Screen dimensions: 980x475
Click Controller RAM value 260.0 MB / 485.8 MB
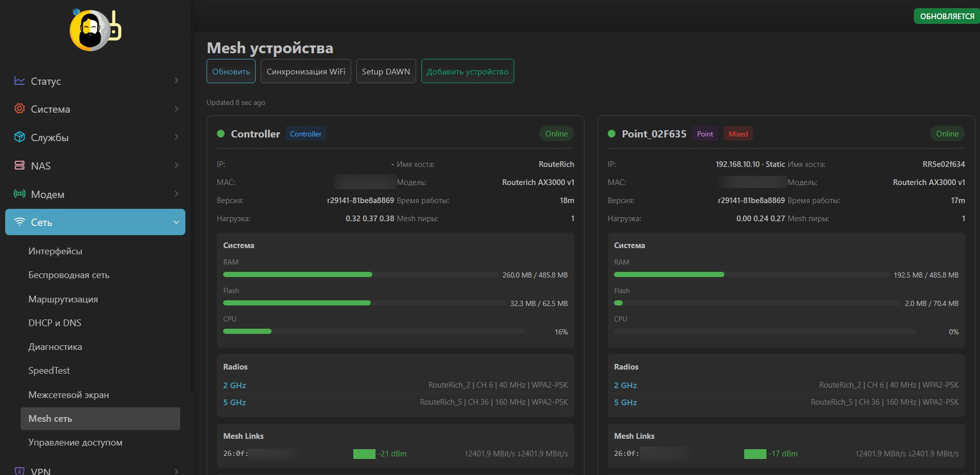point(535,275)
